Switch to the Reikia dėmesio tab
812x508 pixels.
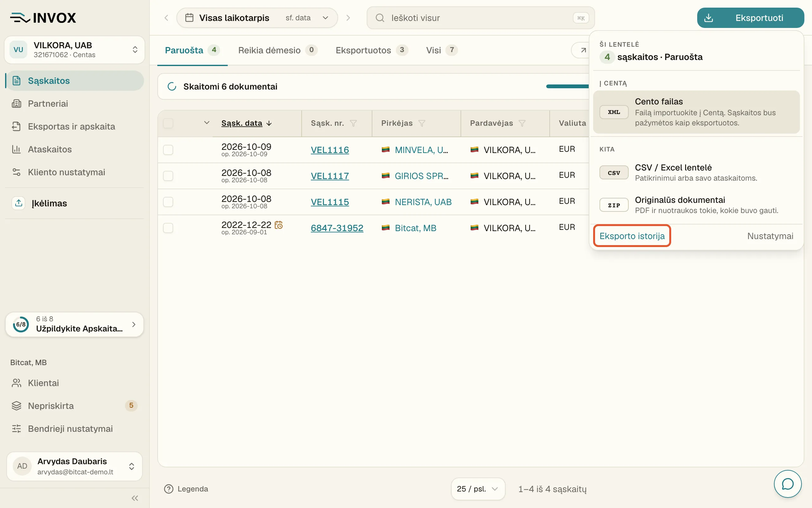coord(278,50)
